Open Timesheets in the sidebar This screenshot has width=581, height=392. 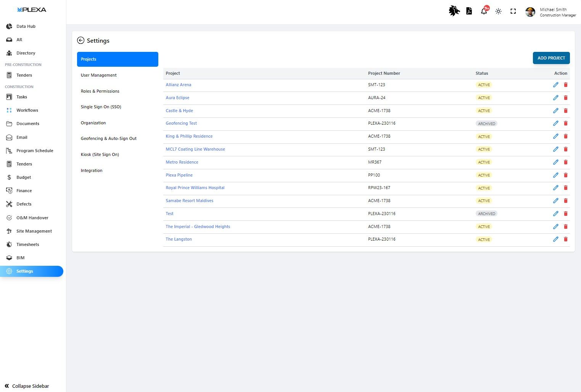point(28,244)
